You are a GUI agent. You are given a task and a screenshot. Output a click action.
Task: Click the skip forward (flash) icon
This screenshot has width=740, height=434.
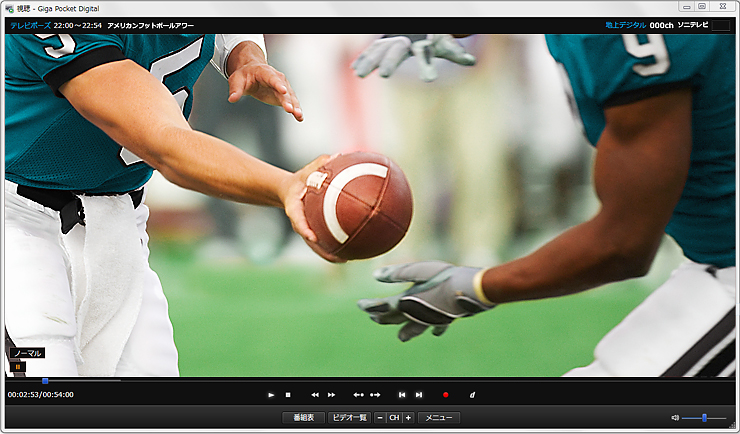(x=375, y=395)
